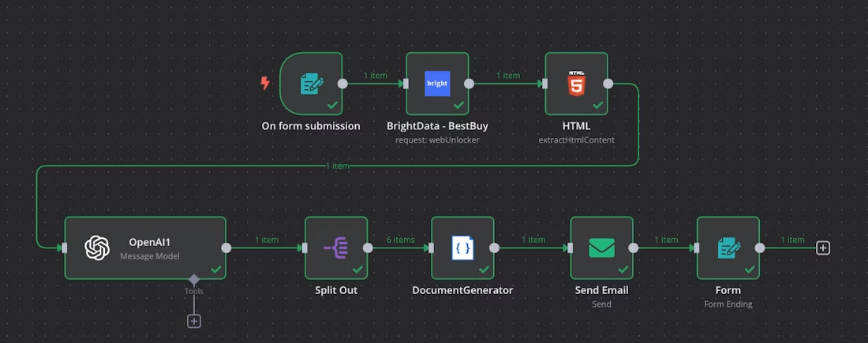Click the "Split Out" label
868x343 pixels.
[x=336, y=290]
